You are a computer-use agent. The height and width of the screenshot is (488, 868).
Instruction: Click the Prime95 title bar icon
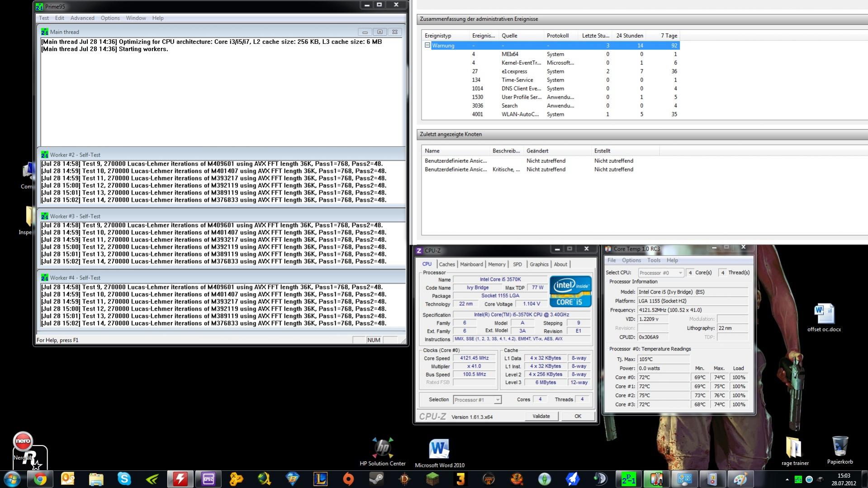click(x=39, y=7)
